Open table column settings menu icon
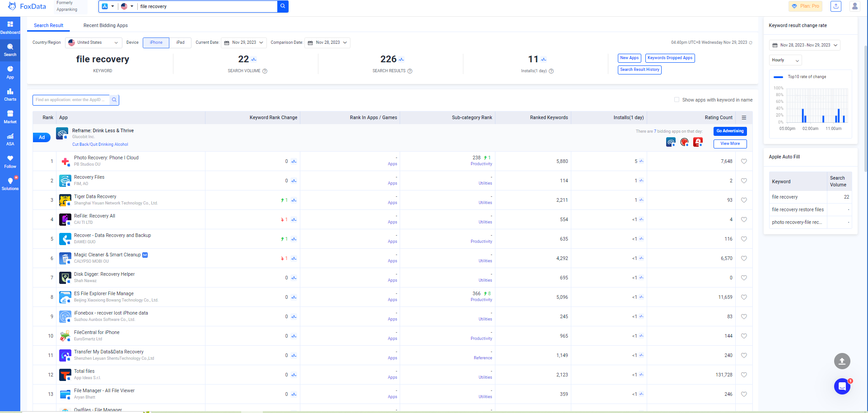 coord(744,118)
